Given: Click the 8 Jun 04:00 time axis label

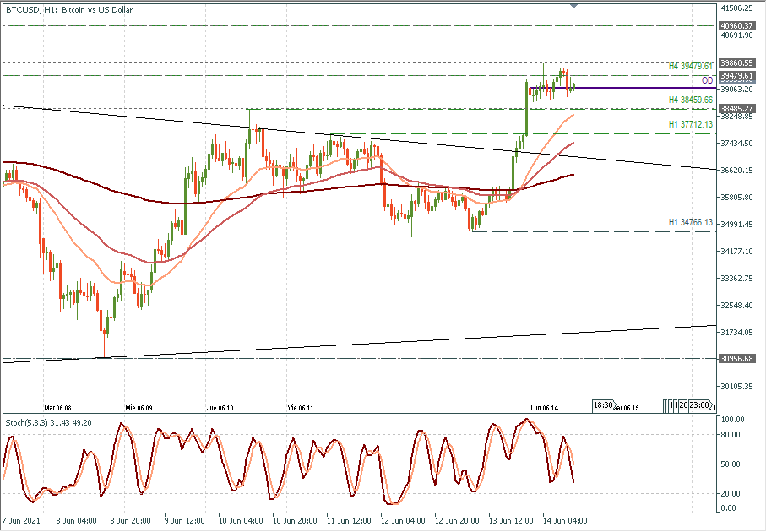Looking at the screenshot, I should (x=77, y=521).
